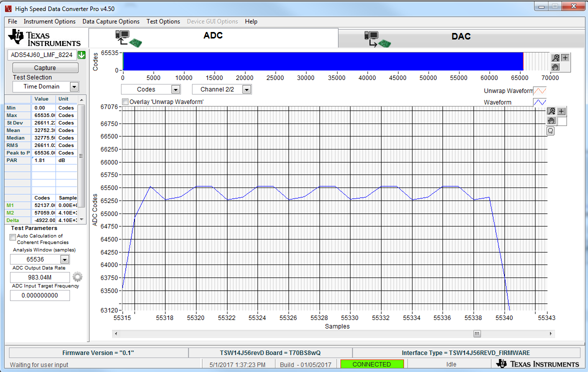The image size is (588, 372).
Task: Toggle Auto Calculation of Coherent Frequencies
Action: click(13, 237)
